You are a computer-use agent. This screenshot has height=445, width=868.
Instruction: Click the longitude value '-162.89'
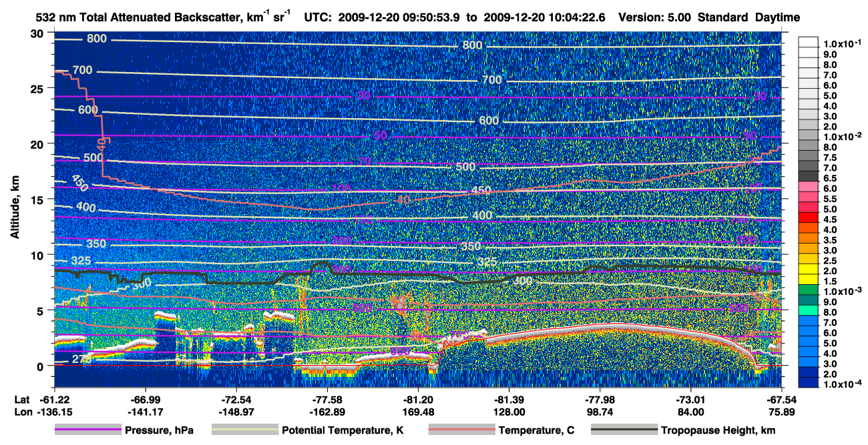pos(327,411)
